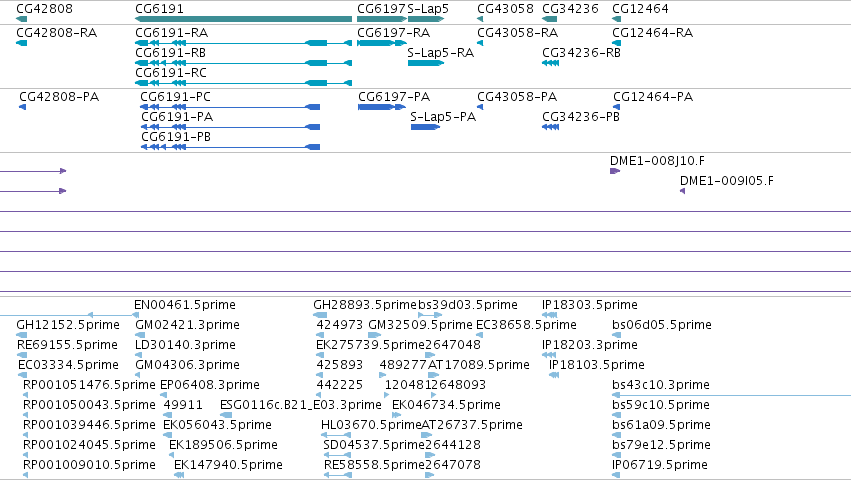Click the bs39d03.5prime EST label
This screenshot has height=480, width=851.
click(x=468, y=305)
